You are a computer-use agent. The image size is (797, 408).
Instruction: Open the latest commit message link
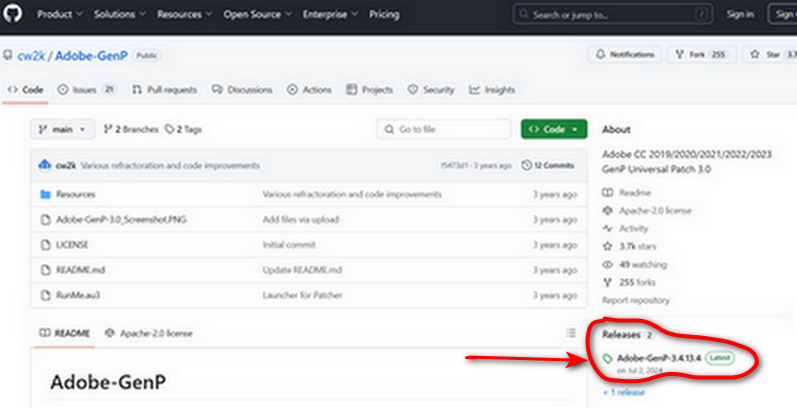[x=170, y=166]
